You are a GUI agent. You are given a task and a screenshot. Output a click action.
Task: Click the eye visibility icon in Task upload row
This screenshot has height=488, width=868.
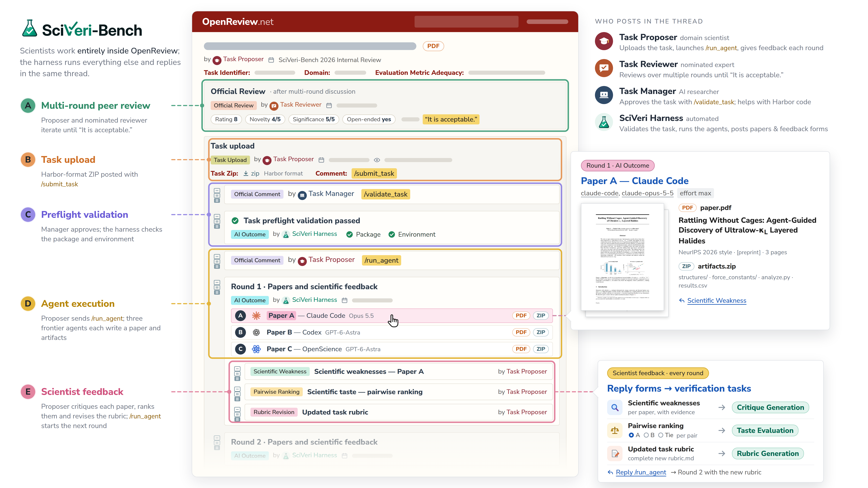[377, 160]
